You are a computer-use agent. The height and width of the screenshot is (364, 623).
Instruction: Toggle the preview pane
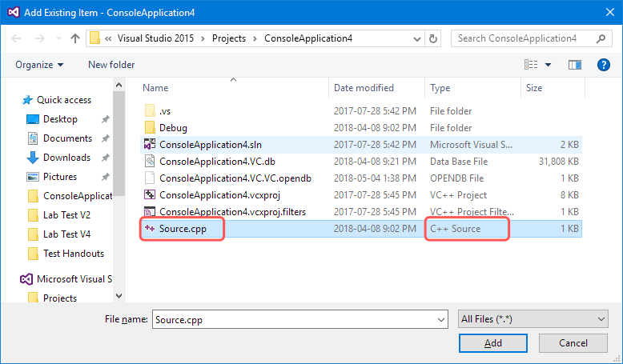point(574,65)
